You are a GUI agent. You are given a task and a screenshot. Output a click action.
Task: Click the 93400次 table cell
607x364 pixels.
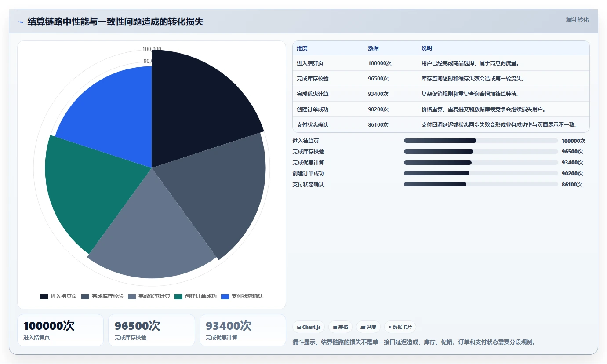(x=378, y=94)
